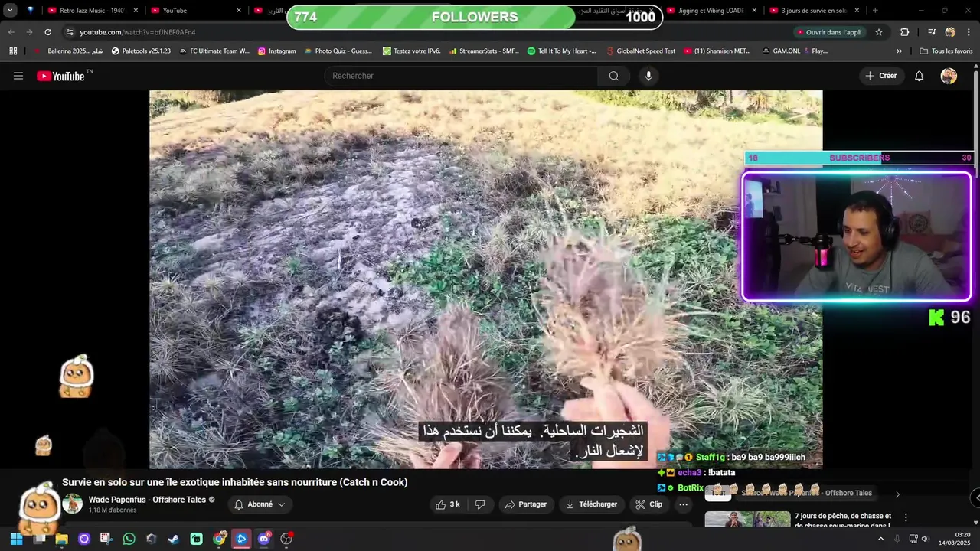The height and width of the screenshot is (551, 980).
Task: Open Chrome media control icon
Action: (x=932, y=32)
